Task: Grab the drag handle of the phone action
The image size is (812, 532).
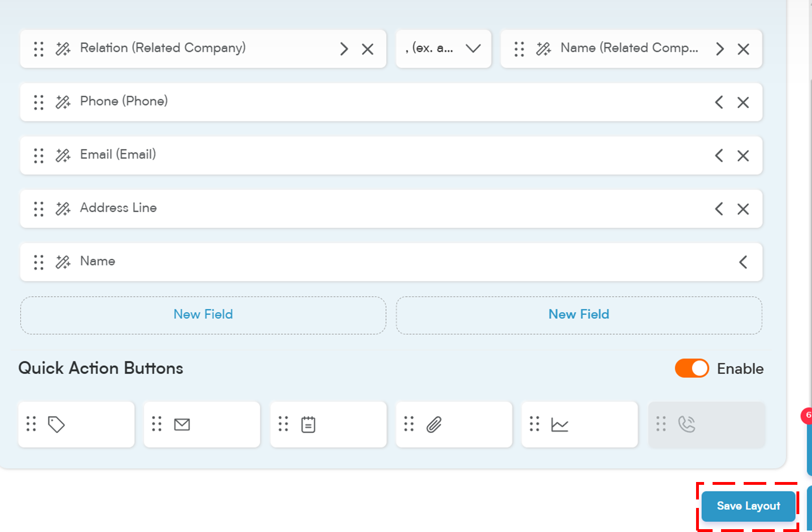Action: (x=661, y=424)
